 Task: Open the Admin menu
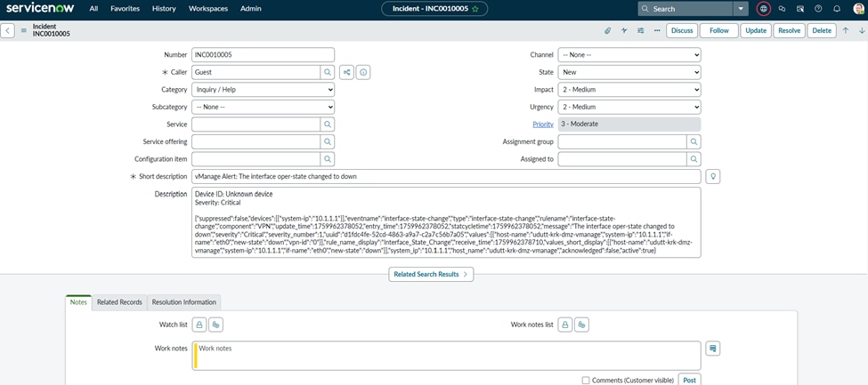coord(251,9)
